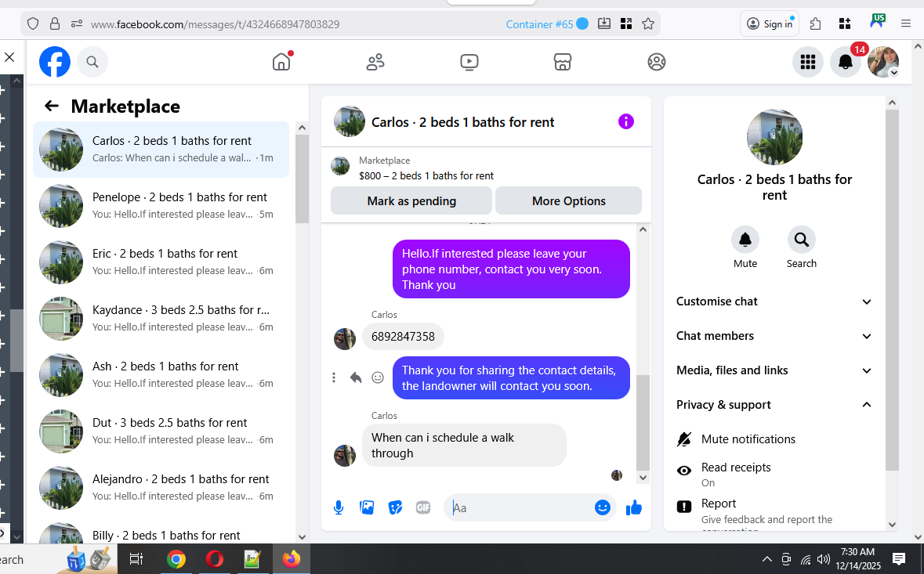Open the Friends icon in top navigation

point(375,62)
